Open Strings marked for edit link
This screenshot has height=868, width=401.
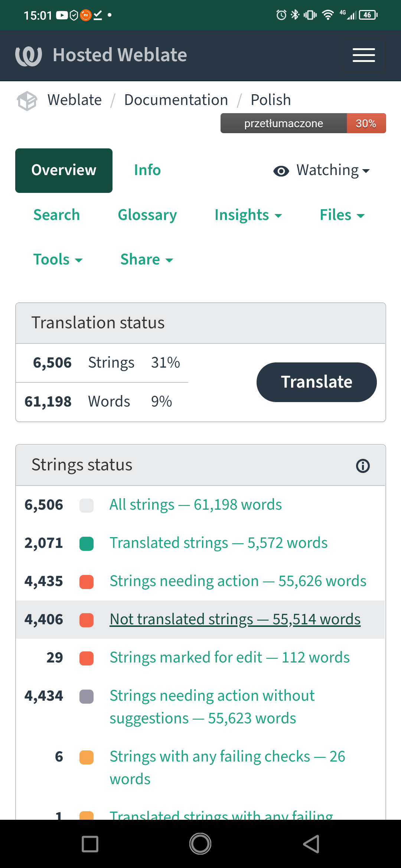tap(229, 658)
